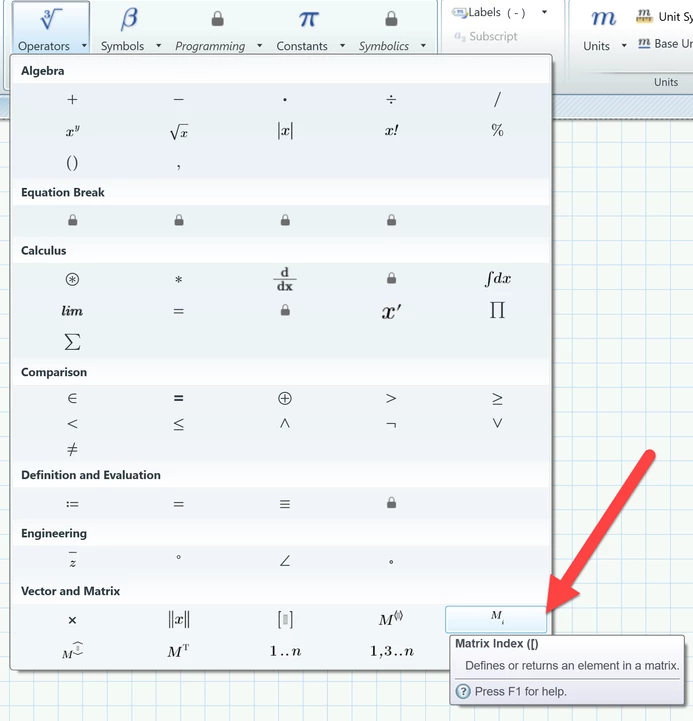Insert the square root operator
This screenshot has width=693, height=721.
pos(178,132)
